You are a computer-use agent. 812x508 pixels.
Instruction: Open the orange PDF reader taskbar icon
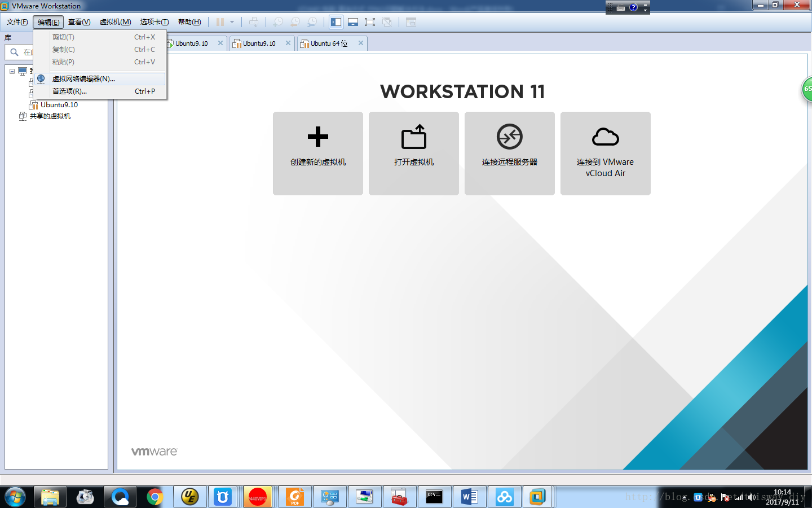(294, 497)
